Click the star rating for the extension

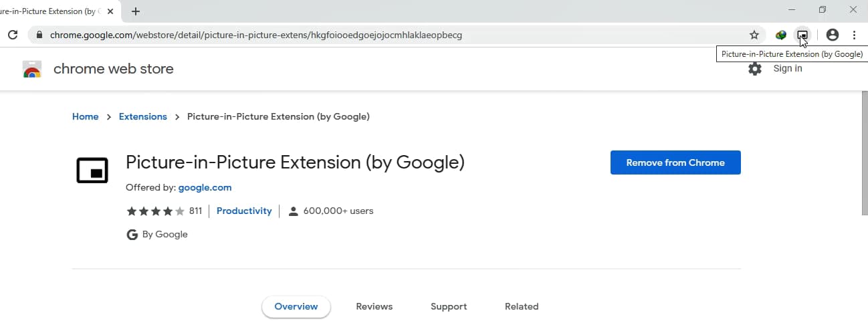coord(155,211)
